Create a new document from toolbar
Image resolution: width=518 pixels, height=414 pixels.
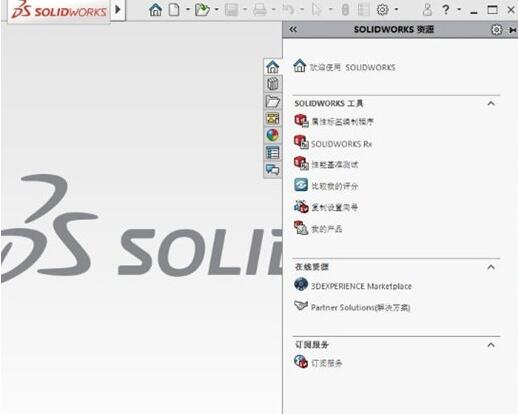pyautogui.click(x=174, y=10)
